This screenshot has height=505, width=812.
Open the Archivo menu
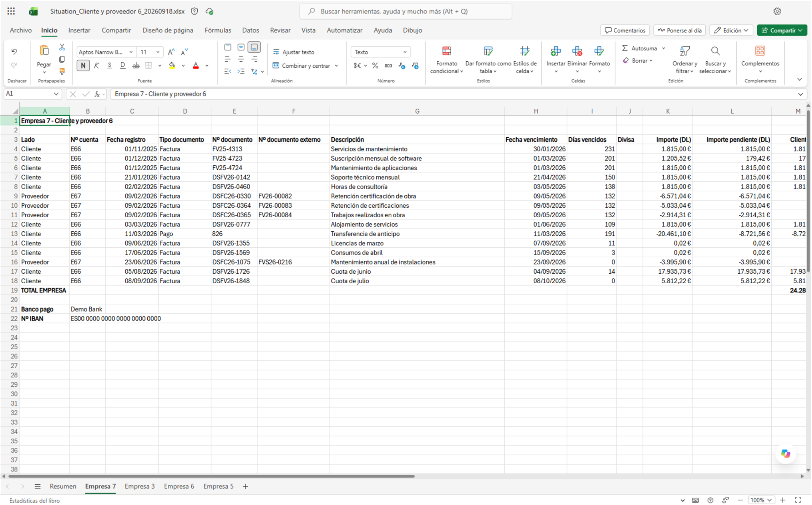tap(21, 30)
